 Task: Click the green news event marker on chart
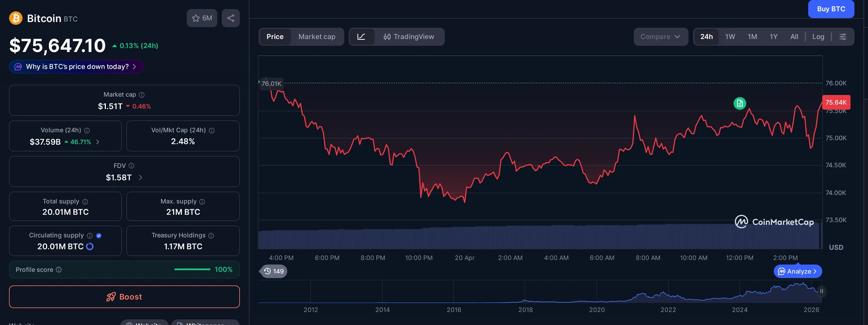tap(740, 103)
